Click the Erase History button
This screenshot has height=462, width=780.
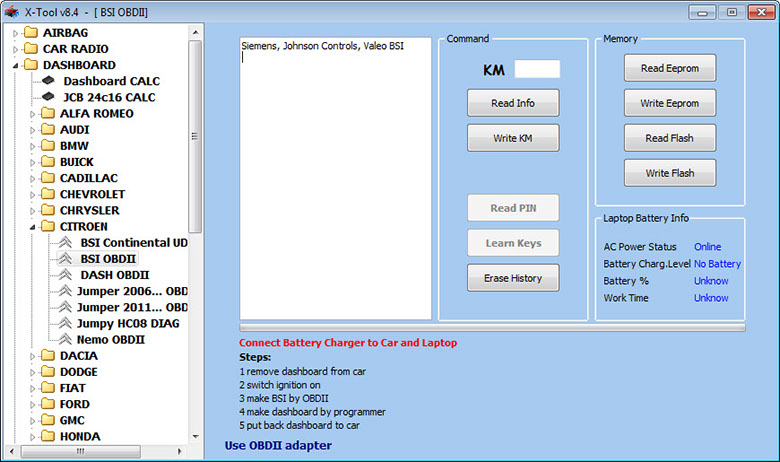pyautogui.click(x=513, y=278)
